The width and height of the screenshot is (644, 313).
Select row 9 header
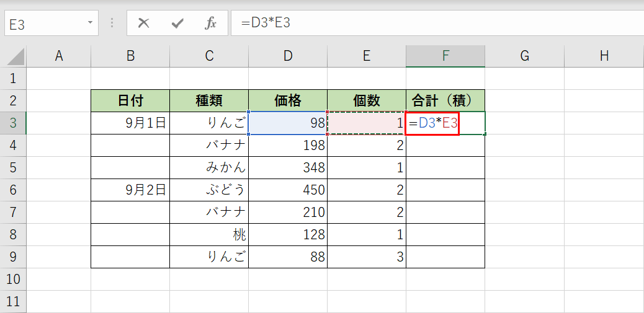pyautogui.click(x=13, y=257)
